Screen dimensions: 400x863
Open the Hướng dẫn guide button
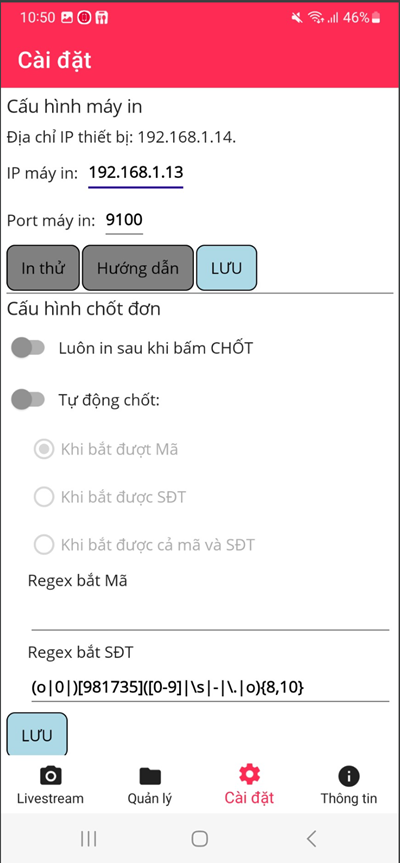(138, 268)
